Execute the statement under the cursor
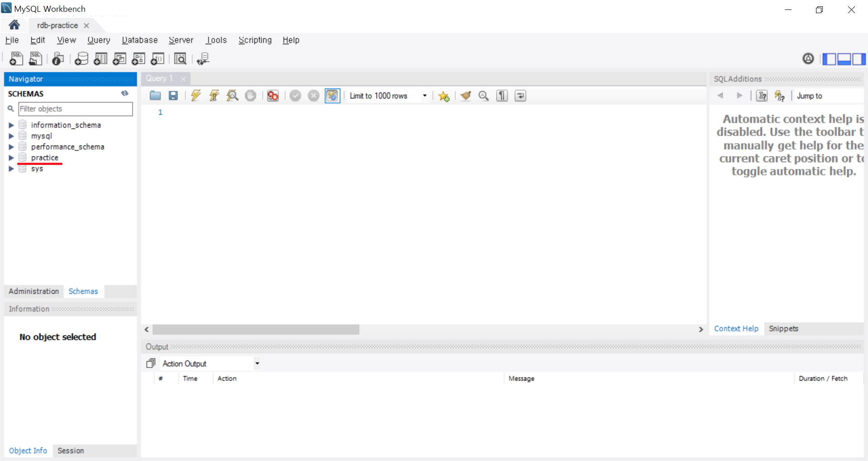The height and width of the screenshot is (461, 868). pyautogui.click(x=214, y=96)
